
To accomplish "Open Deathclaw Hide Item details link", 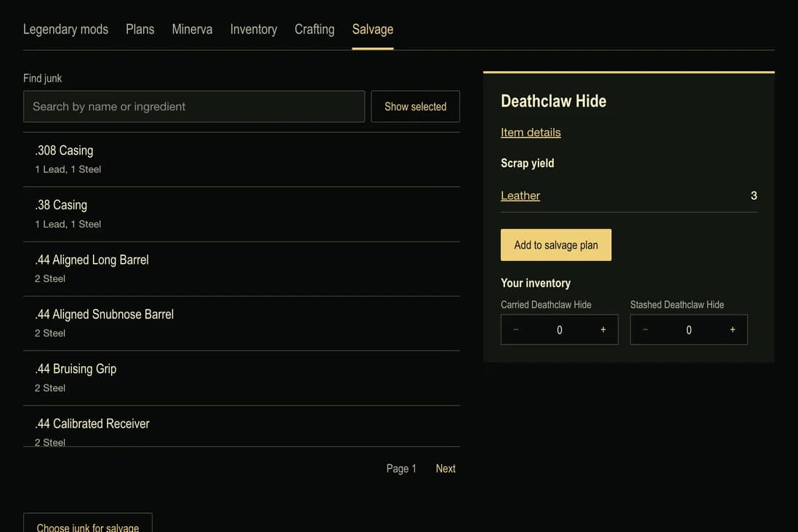I will (x=531, y=132).
